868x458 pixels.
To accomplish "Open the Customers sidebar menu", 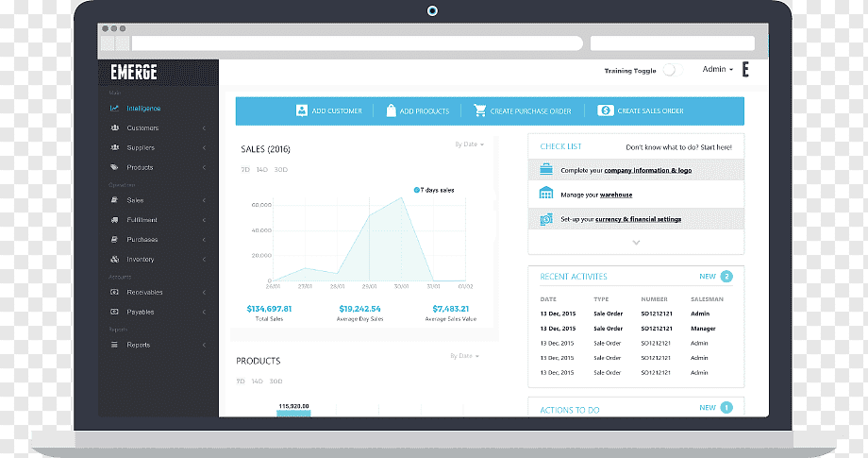I will pos(142,127).
